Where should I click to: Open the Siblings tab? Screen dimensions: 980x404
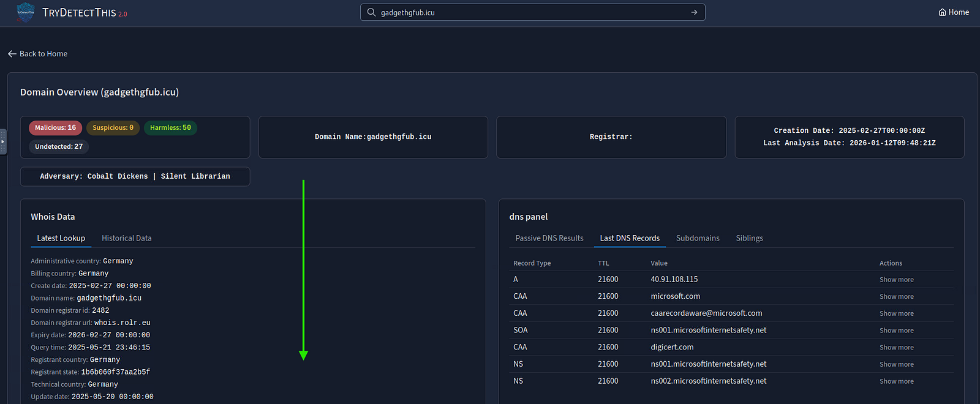[749, 238]
